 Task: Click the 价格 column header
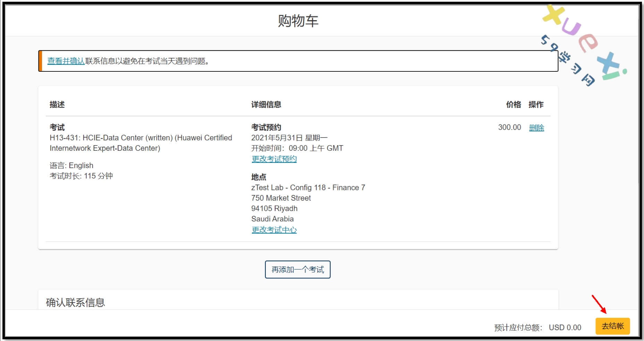point(513,104)
